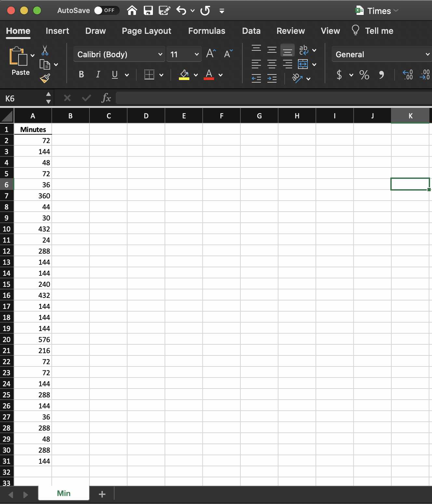This screenshot has width=432, height=504.
Task: Click the Paste clipboard icon
Action: (x=18, y=57)
